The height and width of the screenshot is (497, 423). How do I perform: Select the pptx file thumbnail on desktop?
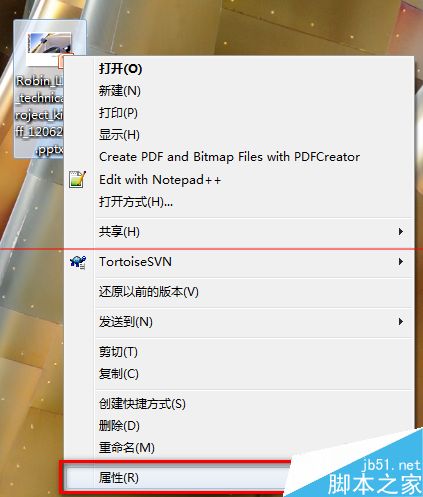(49, 49)
